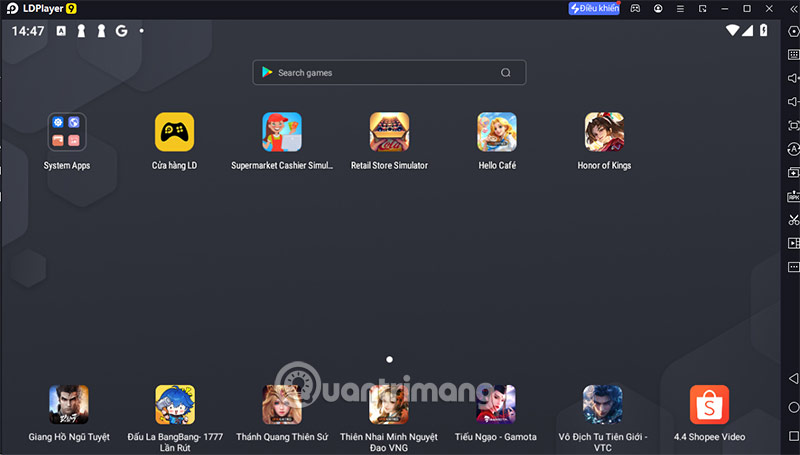Screen dimensions: 800x455
Task: Open the multi-instance sync icon
Action: click(x=793, y=172)
